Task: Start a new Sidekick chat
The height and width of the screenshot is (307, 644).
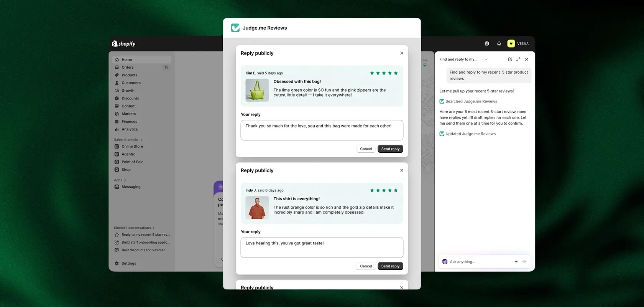Action: (510, 59)
